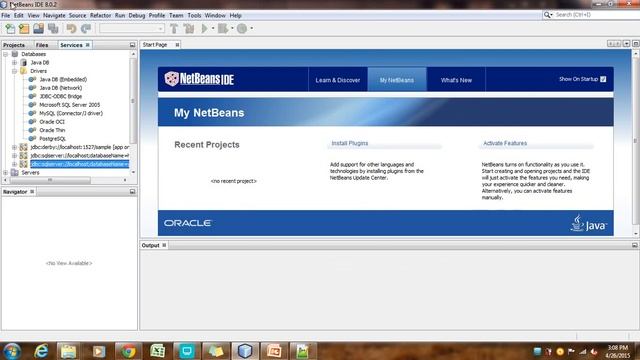Open Internet Explorer from taskbar
The image size is (640, 360).
pos(41,351)
